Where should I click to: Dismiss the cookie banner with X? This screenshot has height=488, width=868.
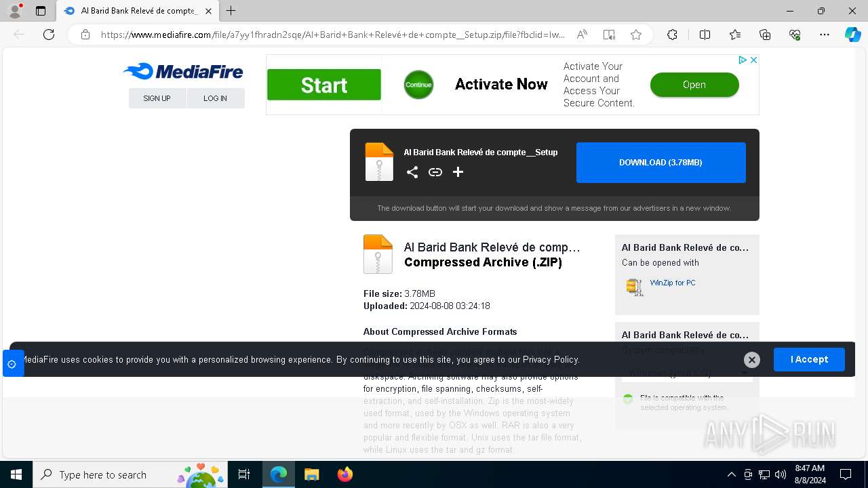751,360
